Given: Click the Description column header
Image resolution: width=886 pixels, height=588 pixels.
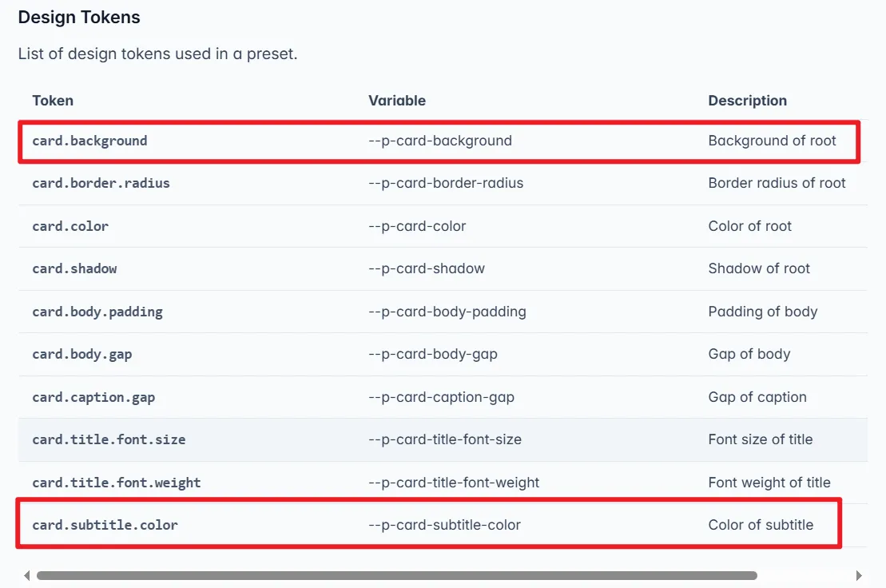Looking at the screenshot, I should 747,101.
